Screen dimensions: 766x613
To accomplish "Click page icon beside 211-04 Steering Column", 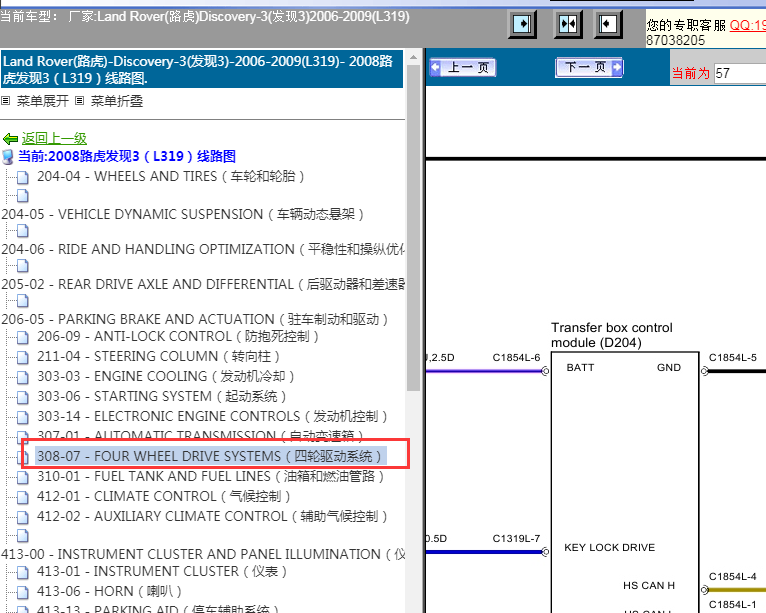I will click(x=22, y=357).
